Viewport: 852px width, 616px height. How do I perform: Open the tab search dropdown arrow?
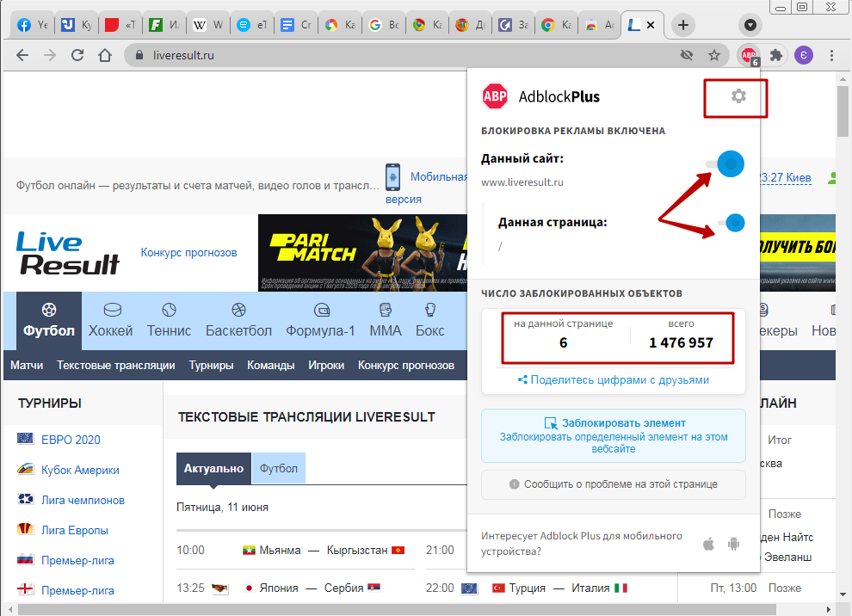tap(750, 25)
